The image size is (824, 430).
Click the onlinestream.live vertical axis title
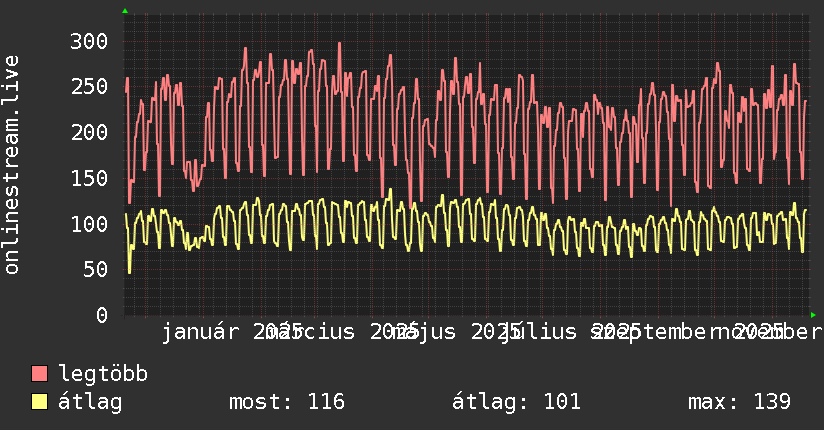point(12,165)
